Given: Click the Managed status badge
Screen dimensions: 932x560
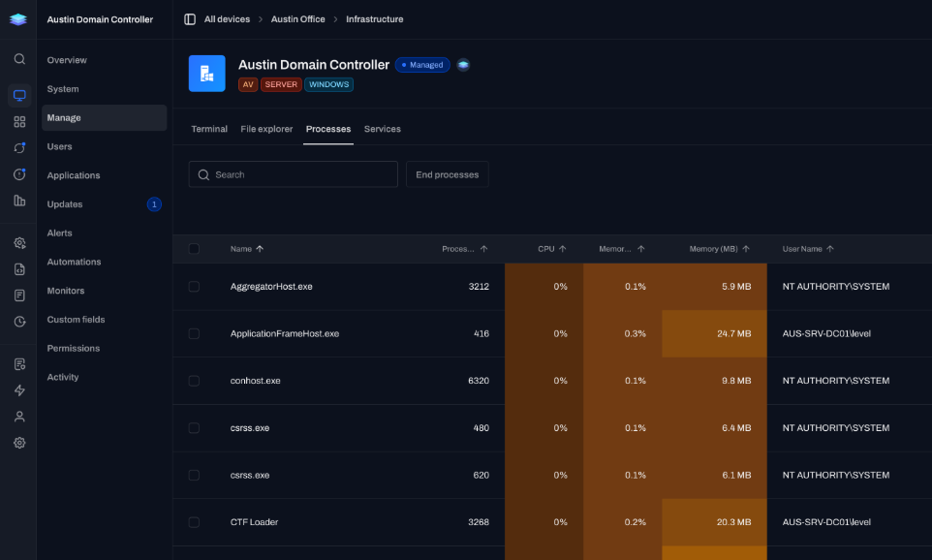Looking at the screenshot, I should point(422,65).
